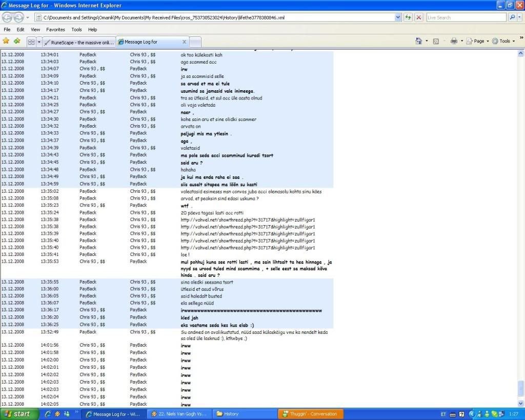Click the Refresh page icon

pyautogui.click(x=408, y=17)
